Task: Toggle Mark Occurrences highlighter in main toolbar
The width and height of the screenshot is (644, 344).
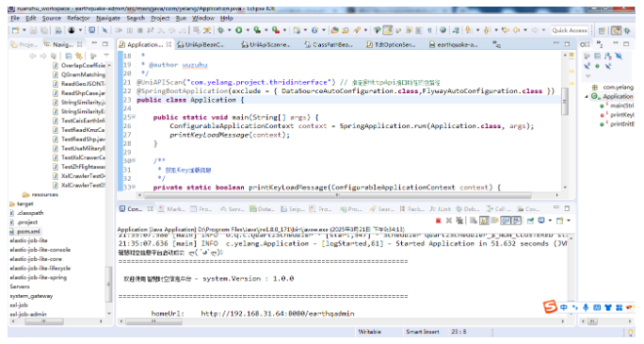Action: pos(387,30)
